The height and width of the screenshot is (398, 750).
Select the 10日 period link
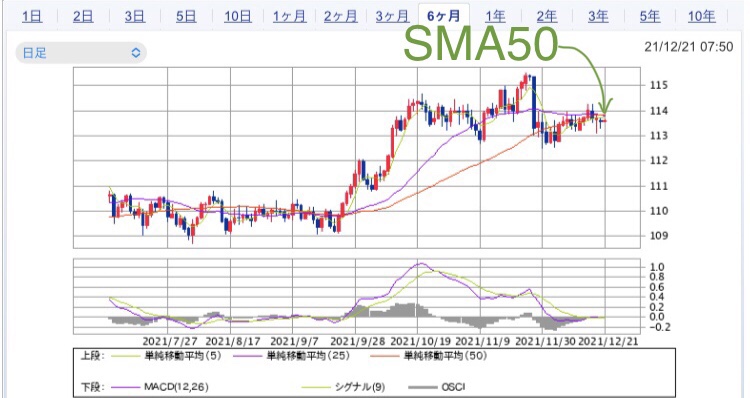pyautogui.click(x=238, y=17)
